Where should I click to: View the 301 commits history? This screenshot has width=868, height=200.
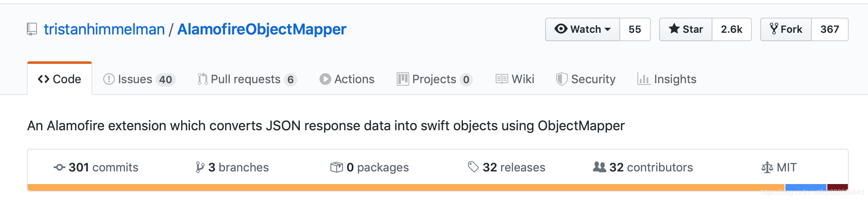pos(96,167)
